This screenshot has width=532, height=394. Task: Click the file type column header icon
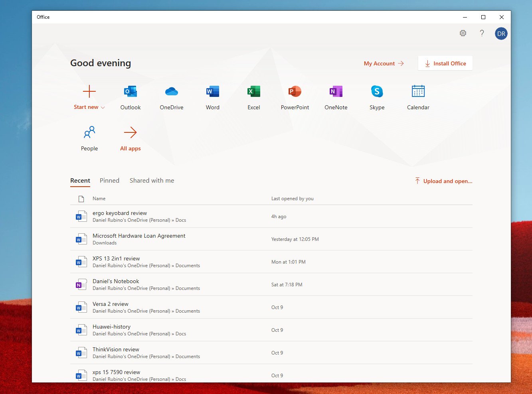tap(81, 199)
